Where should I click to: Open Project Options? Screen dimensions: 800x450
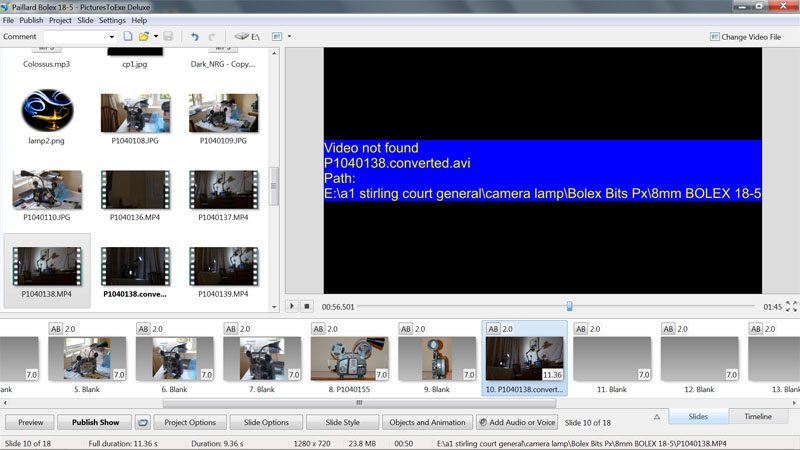pos(190,422)
